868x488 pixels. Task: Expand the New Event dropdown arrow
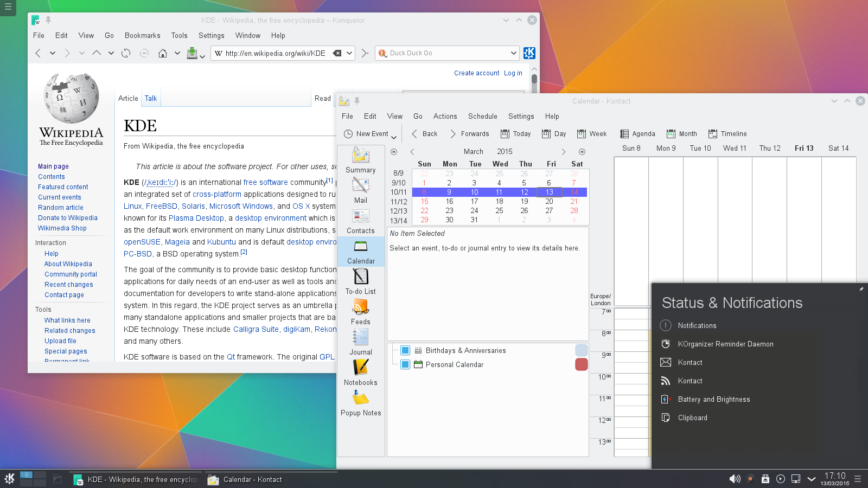(x=394, y=136)
